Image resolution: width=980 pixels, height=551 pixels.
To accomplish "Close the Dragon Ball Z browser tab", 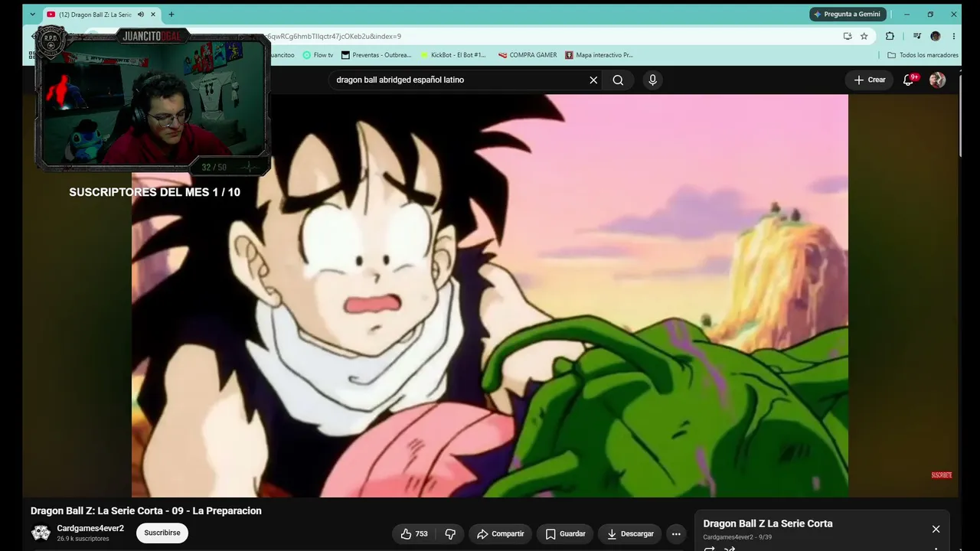I will coord(154,15).
